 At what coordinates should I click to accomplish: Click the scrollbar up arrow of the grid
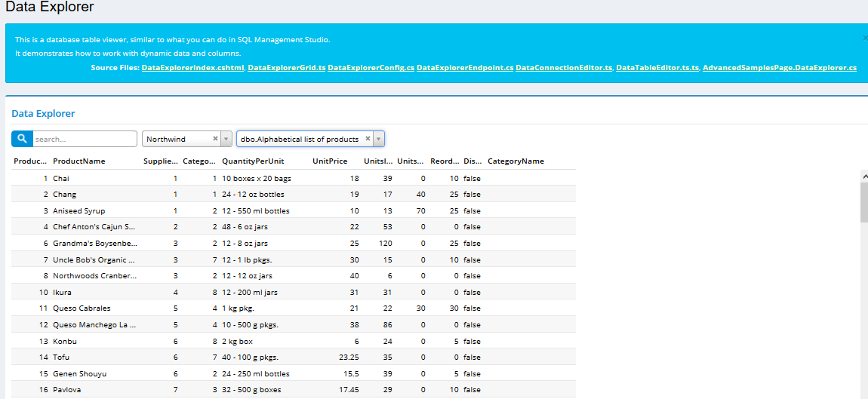pyautogui.click(x=865, y=176)
